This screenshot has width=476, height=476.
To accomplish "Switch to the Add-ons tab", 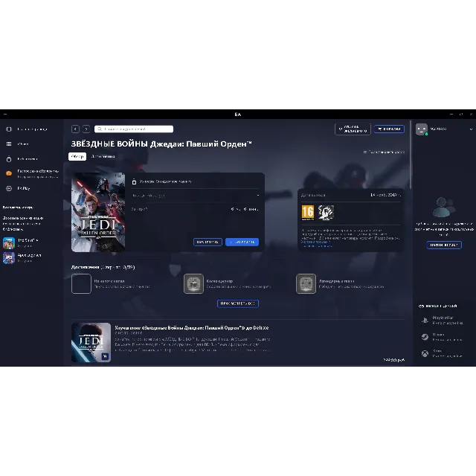I will point(103,157).
